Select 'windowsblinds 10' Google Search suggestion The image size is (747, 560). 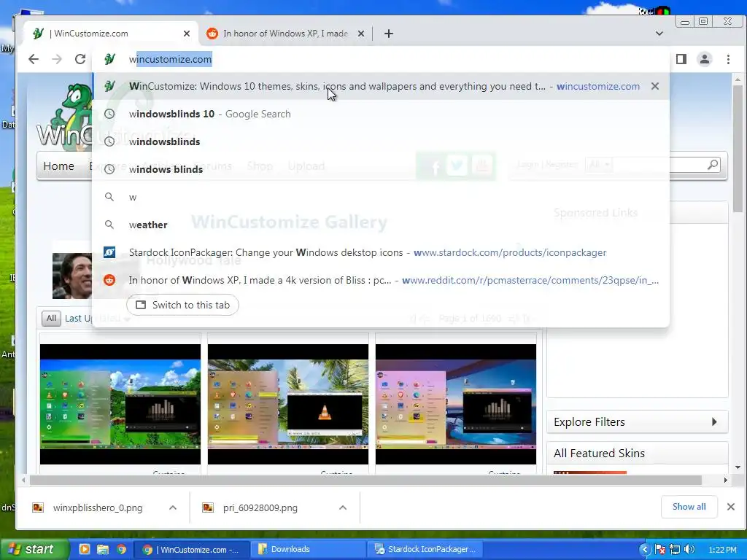pos(381,114)
